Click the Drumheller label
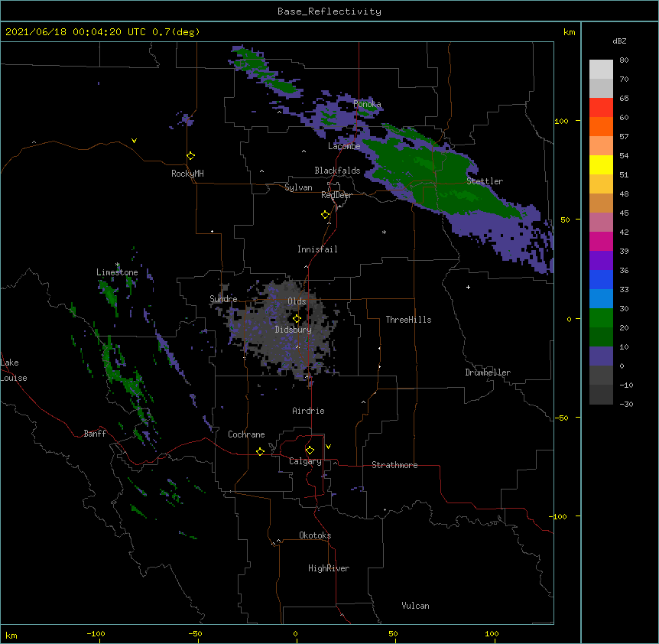The height and width of the screenshot is (644, 659). (x=488, y=372)
